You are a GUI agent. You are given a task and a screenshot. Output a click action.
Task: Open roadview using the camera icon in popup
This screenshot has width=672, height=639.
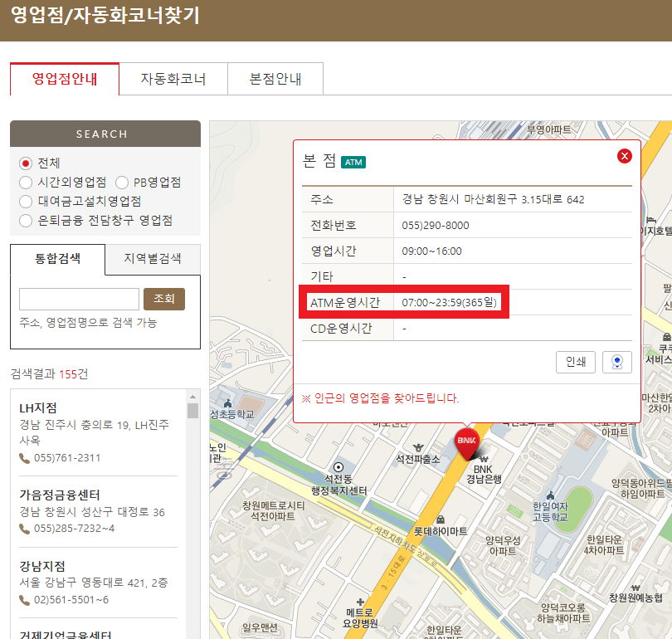pyautogui.click(x=617, y=362)
